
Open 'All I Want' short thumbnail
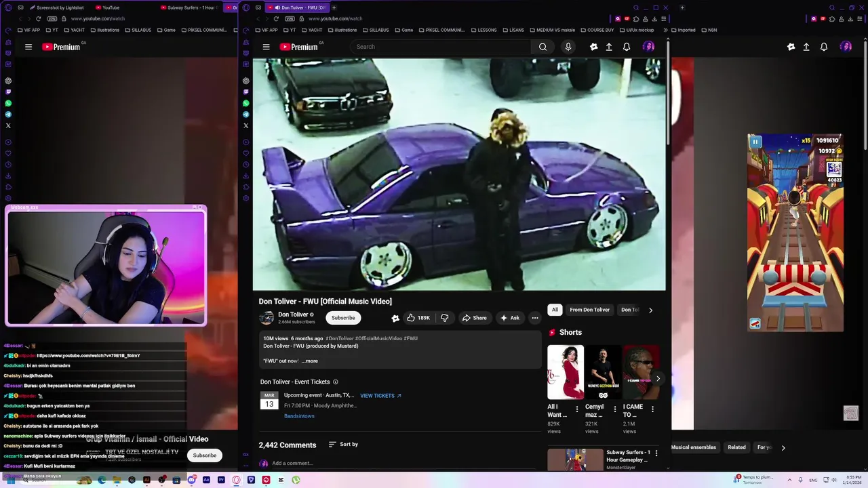click(x=566, y=372)
